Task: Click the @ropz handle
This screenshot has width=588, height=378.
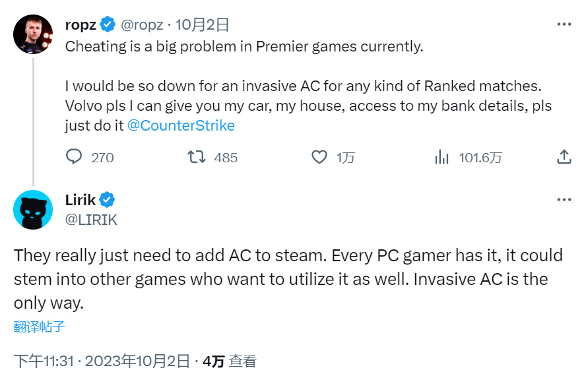Action: 140,25
